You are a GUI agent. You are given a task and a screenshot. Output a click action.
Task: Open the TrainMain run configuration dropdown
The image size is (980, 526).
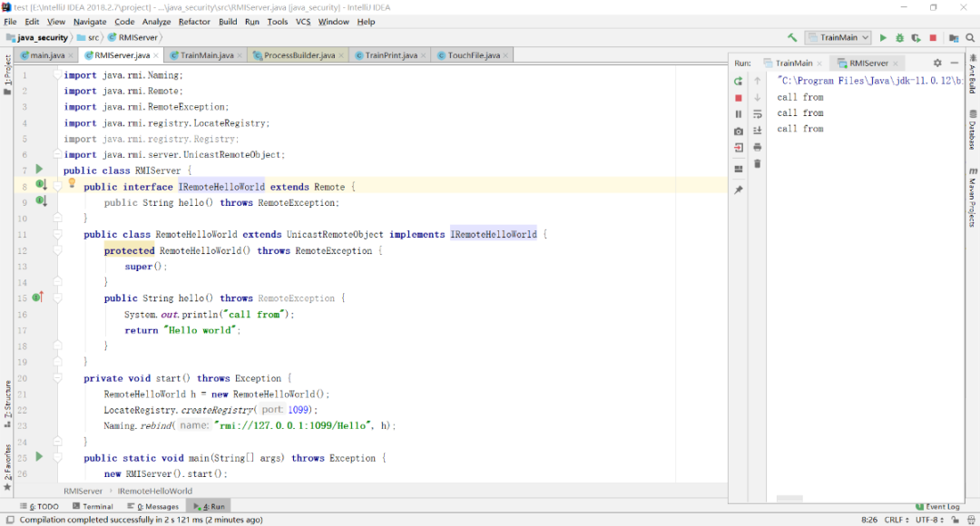pos(838,38)
